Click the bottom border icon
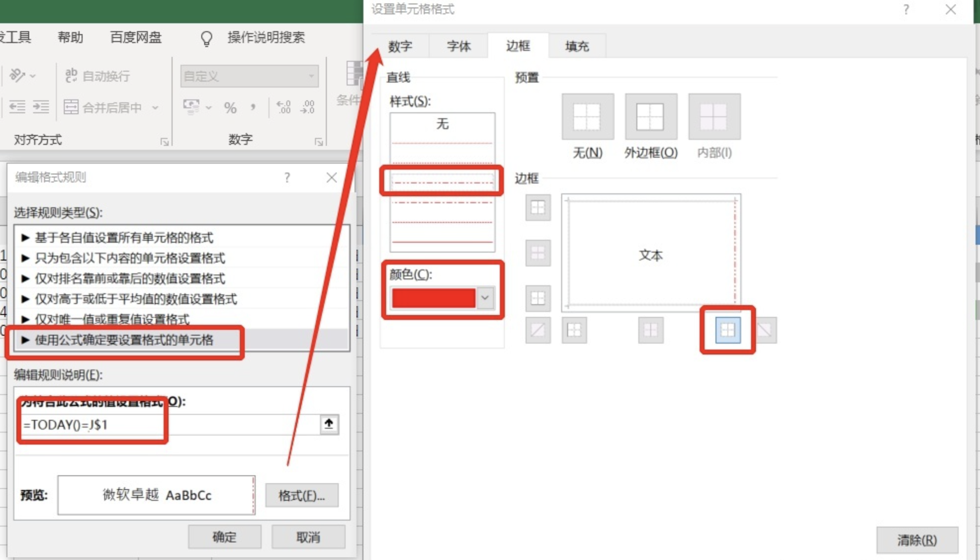This screenshot has height=560, width=980. tap(538, 298)
